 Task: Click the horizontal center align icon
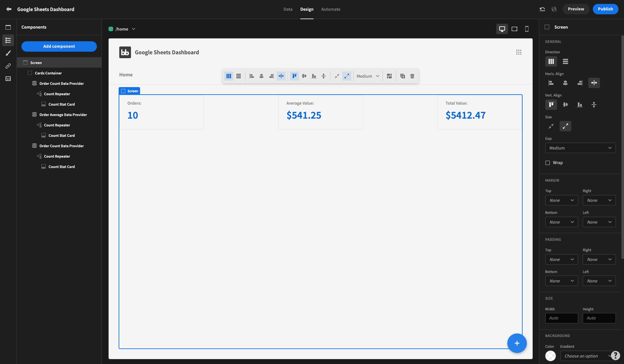click(x=565, y=83)
